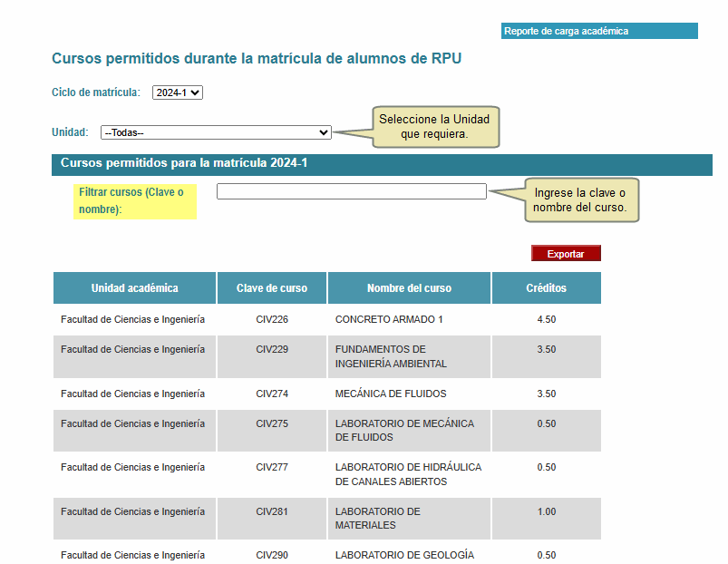Click LABORATORIO DE HIDRÁULICA DE CANALES ABIERTOS
Viewport: 728px width, 564px height.
point(409,474)
